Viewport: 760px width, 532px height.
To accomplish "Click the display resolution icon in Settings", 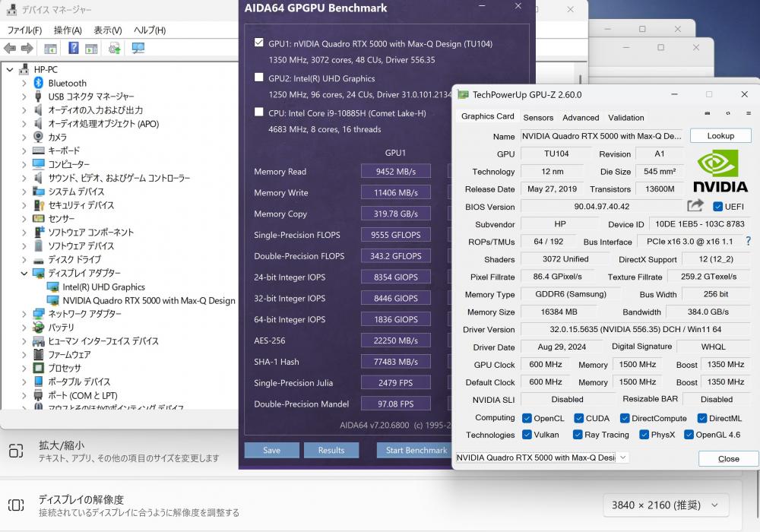I will pos(16,505).
